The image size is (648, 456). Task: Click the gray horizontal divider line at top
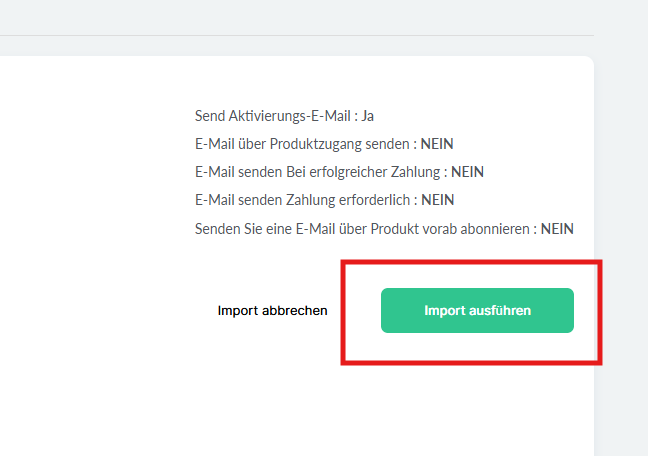point(300,36)
